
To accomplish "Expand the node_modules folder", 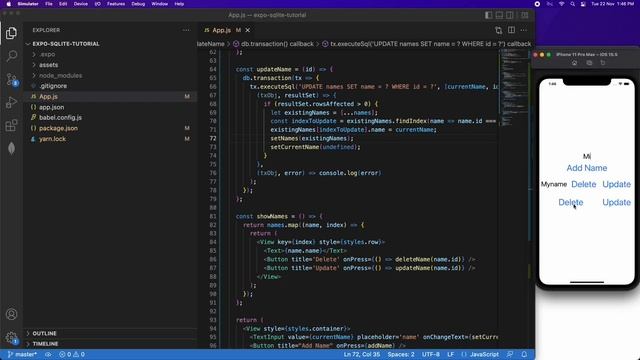I will click(x=60, y=76).
